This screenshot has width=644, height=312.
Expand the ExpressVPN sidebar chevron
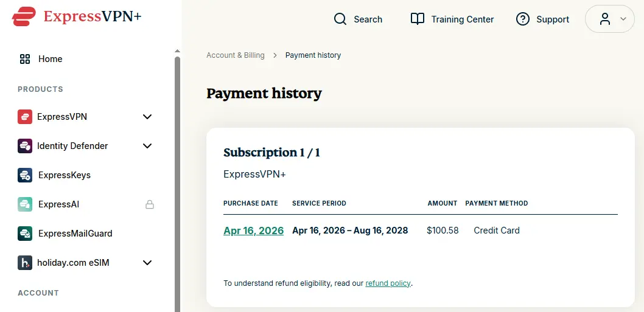pyautogui.click(x=147, y=117)
